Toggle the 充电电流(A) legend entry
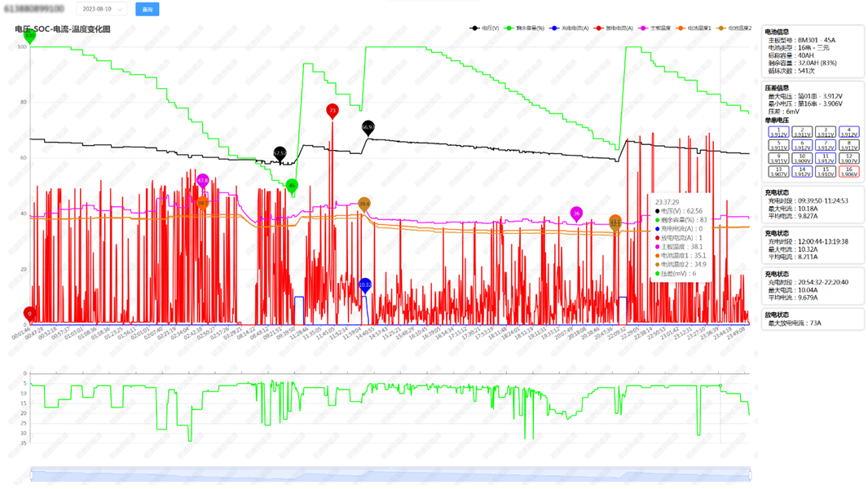 tap(570, 29)
